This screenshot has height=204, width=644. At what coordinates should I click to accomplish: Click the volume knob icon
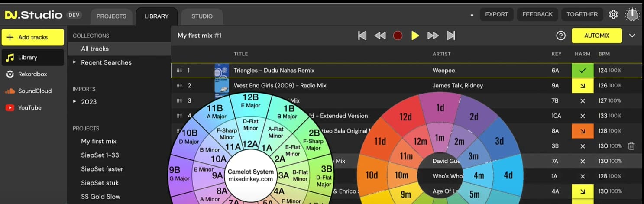tap(632, 15)
